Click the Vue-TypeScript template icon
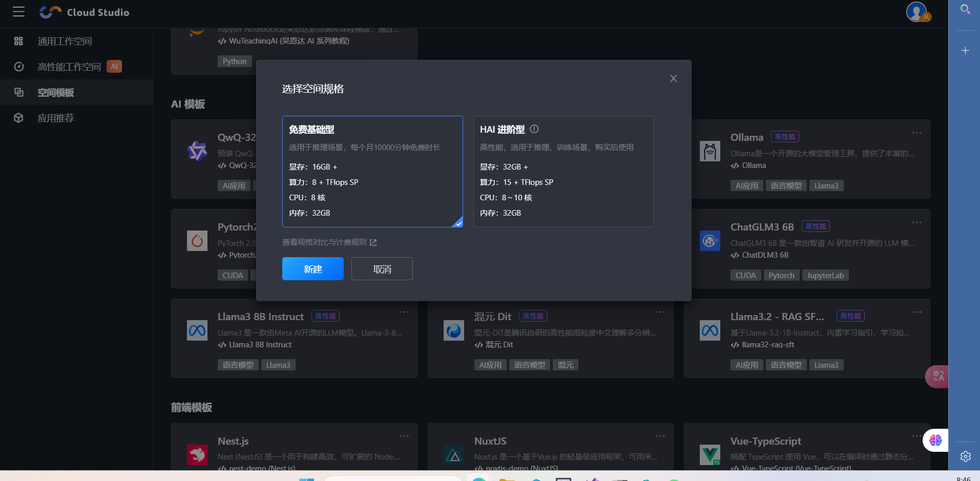This screenshot has width=980, height=481. point(710,454)
